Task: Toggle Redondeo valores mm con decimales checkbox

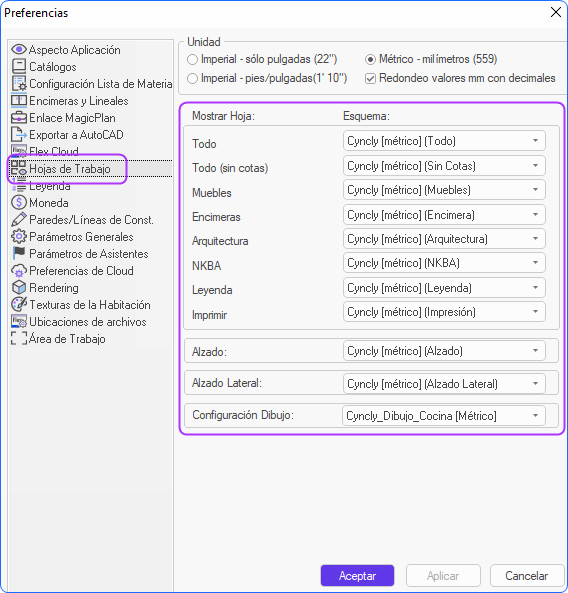Action: tap(370, 79)
